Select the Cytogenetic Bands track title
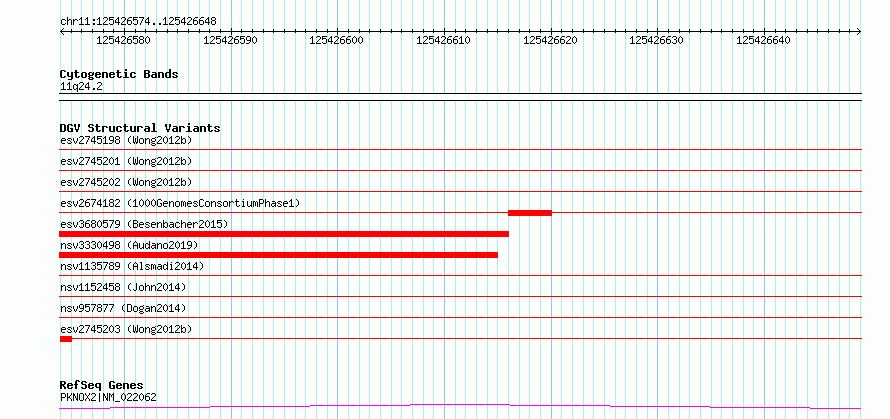This screenshot has height=419, width=890. pyautogui.click(x=119, y=74)
